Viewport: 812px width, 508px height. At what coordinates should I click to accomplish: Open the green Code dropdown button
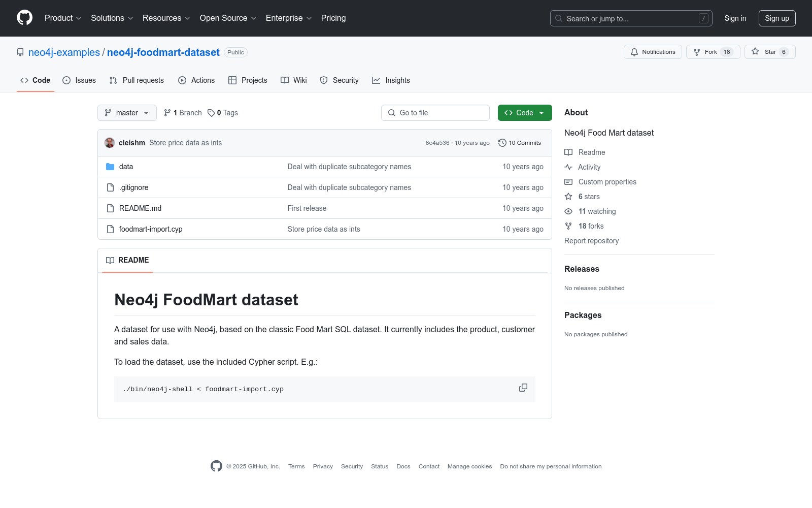525,113
